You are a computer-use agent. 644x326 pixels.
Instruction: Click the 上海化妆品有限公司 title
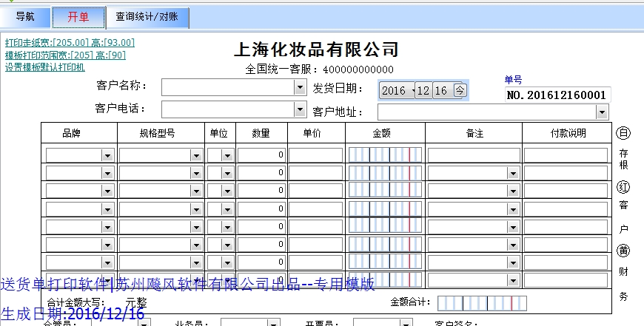point(317,50)
